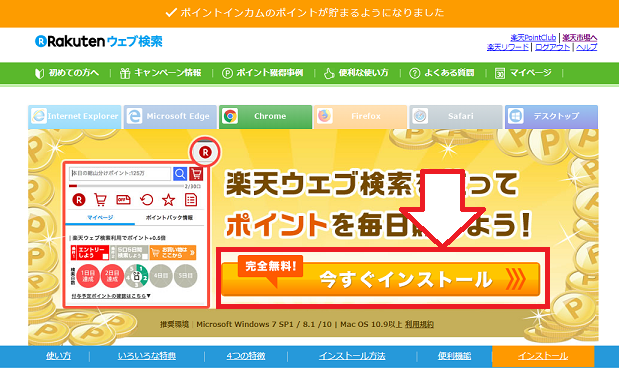Click the red square cart button beside the search
Image resolution: width=619 pixels, height=369 pixels.
[196, 174]
